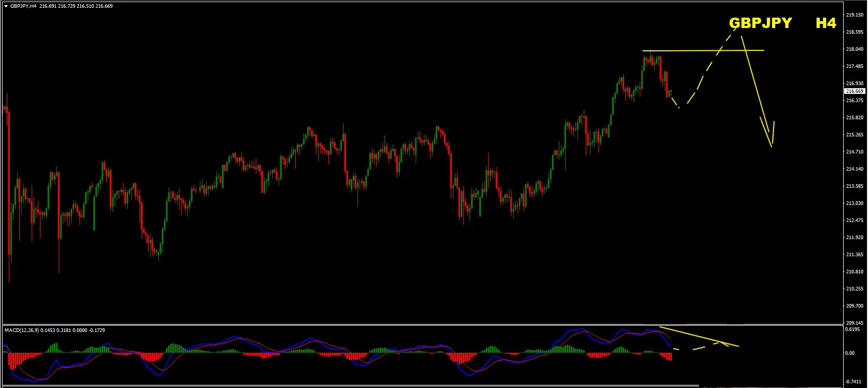This screenshot has width=868, height=388.
Task: Click the 213.585 price scale label
Action: tap(855, 186)
